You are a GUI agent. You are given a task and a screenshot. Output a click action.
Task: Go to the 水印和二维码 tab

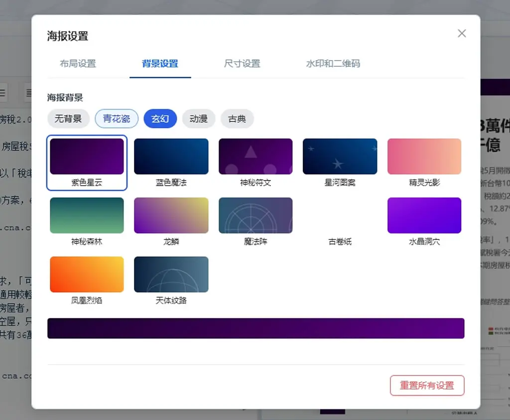[x=333, y=63]
